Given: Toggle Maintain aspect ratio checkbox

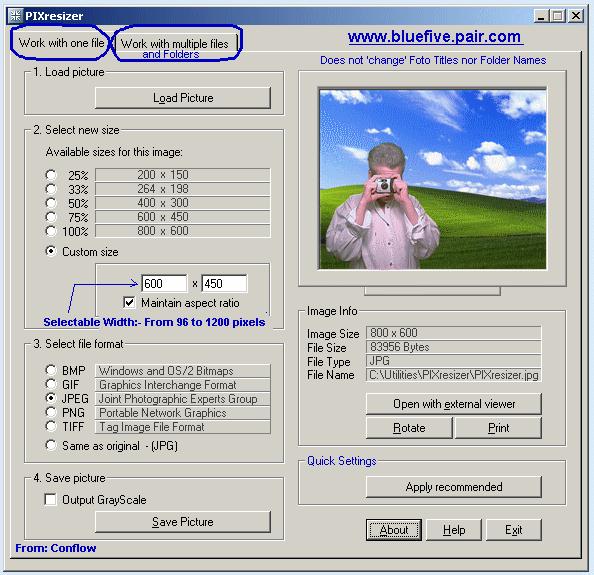Looking at the screenshot, I should [129, 303].
